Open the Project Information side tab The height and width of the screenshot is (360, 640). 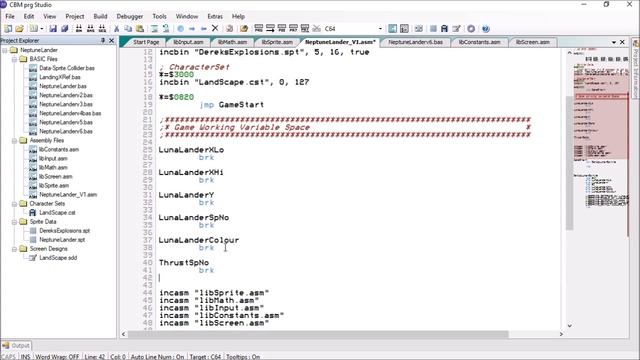(x=636, y=67)
